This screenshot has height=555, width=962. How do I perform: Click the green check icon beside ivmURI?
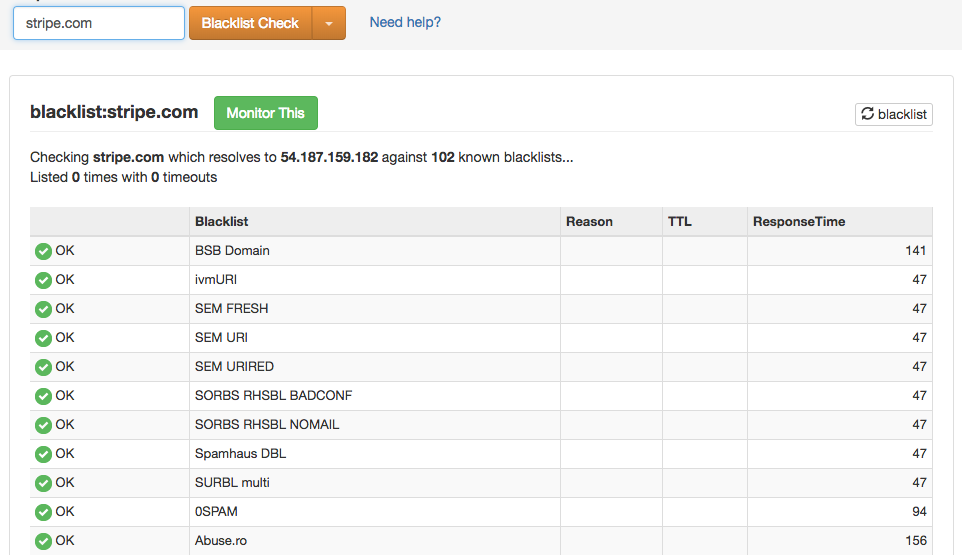click(x=43, y=281)
